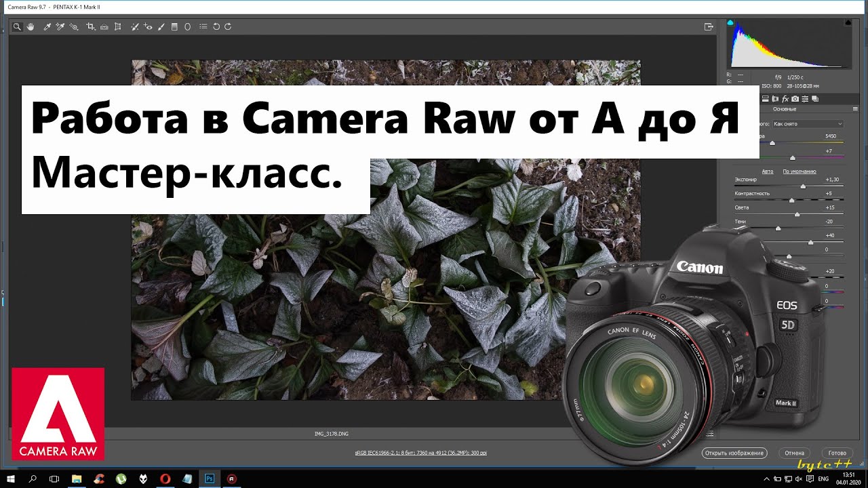Screen dimensions: 868x488
Task: Select the Red Eye Removal tool
Action: coord(148,26)
